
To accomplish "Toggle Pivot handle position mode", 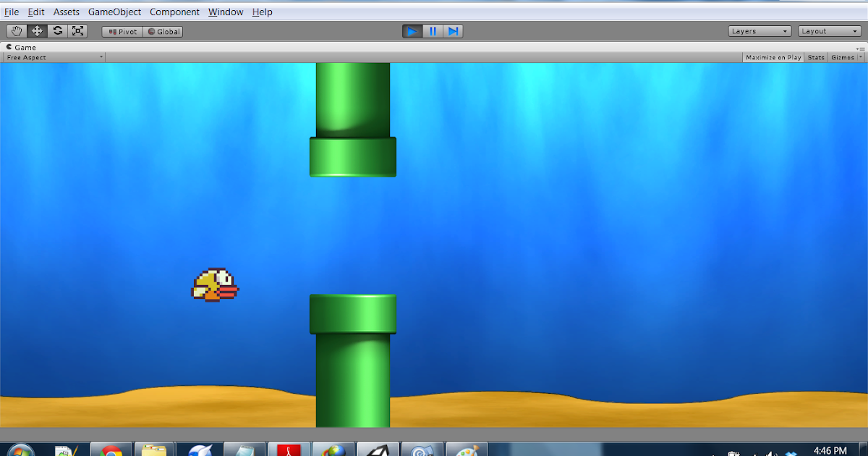I will (122, 32).
